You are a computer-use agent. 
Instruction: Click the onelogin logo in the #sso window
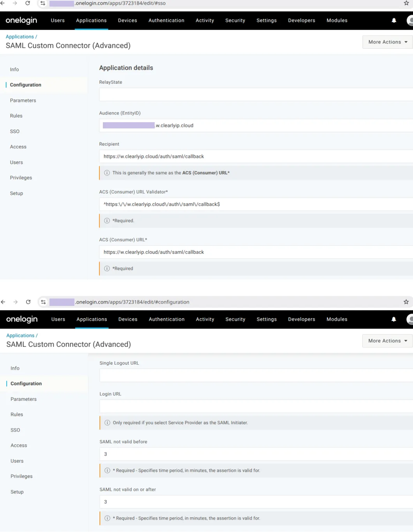coord(21,20)
